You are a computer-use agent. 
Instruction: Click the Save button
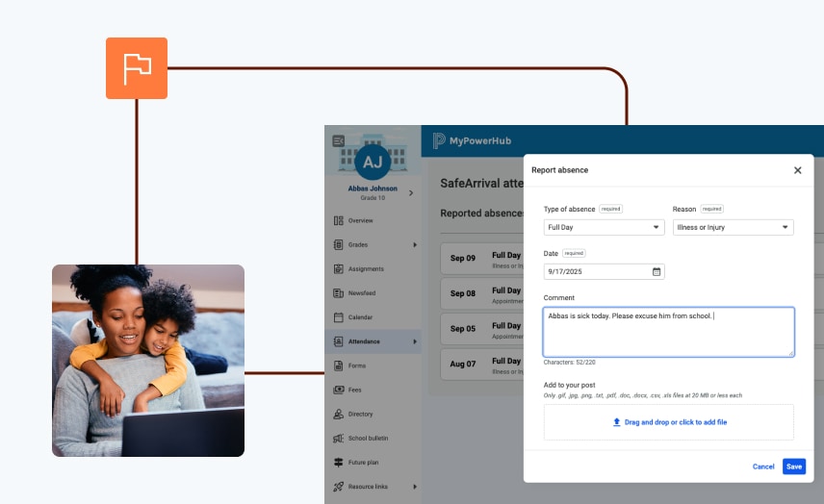tap(794, 466)
